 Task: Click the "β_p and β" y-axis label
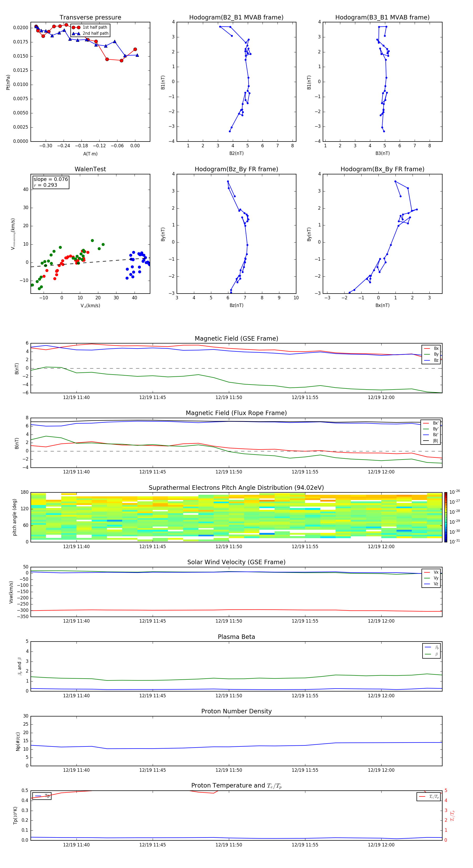(19, 666)
